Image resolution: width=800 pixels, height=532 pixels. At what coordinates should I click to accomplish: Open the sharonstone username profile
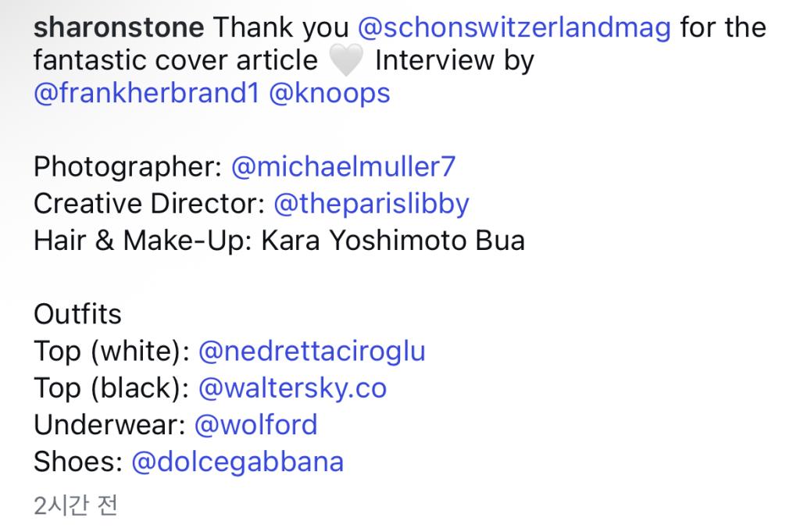[x=119, y=27]
